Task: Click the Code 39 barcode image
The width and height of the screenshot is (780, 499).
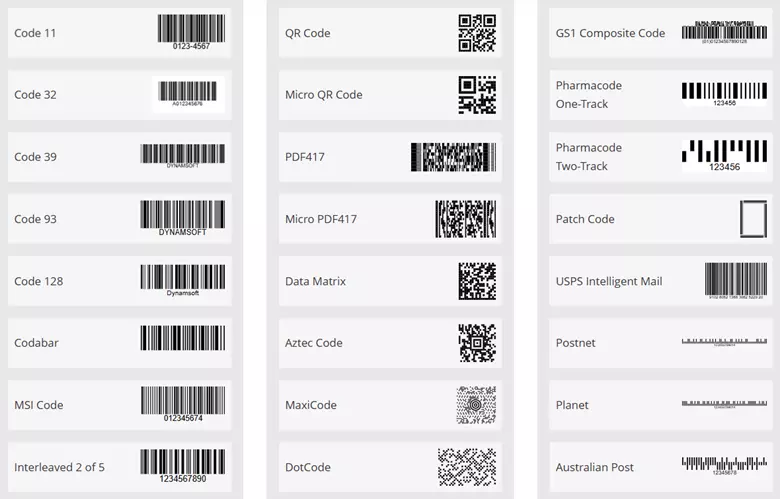Action: 183,156
